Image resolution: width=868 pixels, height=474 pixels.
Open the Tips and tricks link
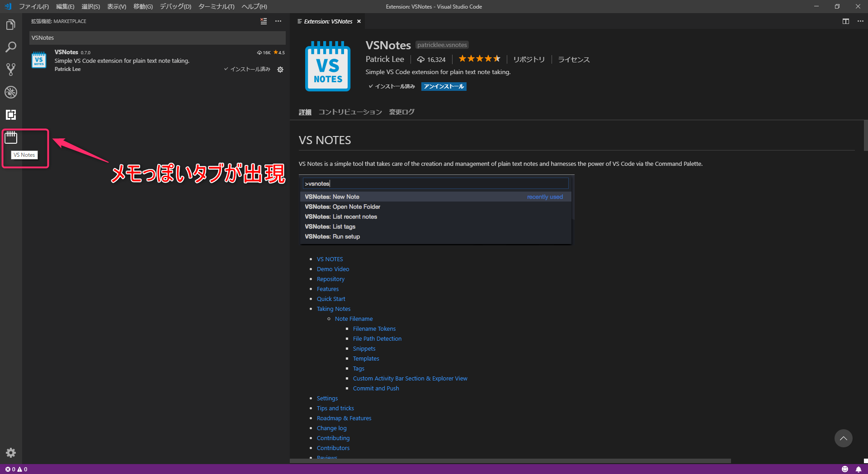click(x=335, y=408)
